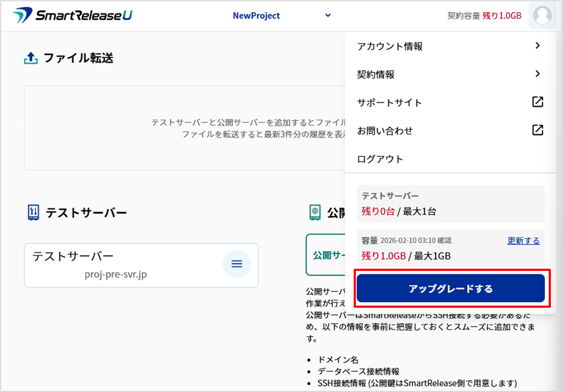Screen dimensions: 563x392
Task: Select the NewProject project name
Action: pyautogui.click(x=256, y=16)
